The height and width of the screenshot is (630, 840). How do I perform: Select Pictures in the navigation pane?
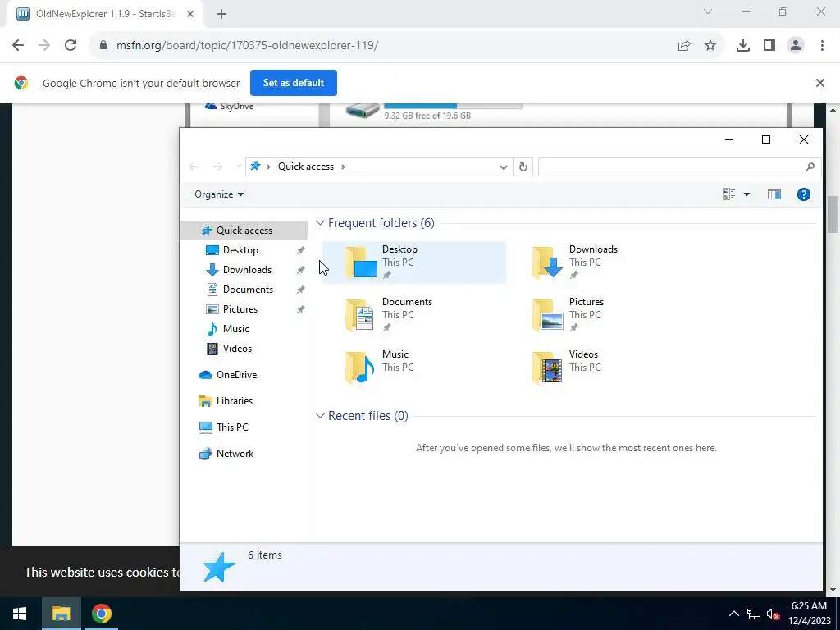click(x=244, y=309)
